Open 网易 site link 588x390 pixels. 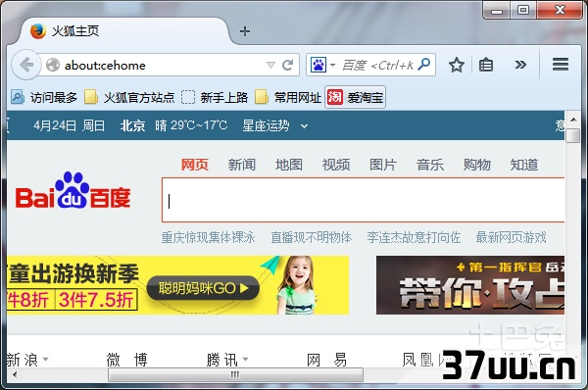[326, 360]
